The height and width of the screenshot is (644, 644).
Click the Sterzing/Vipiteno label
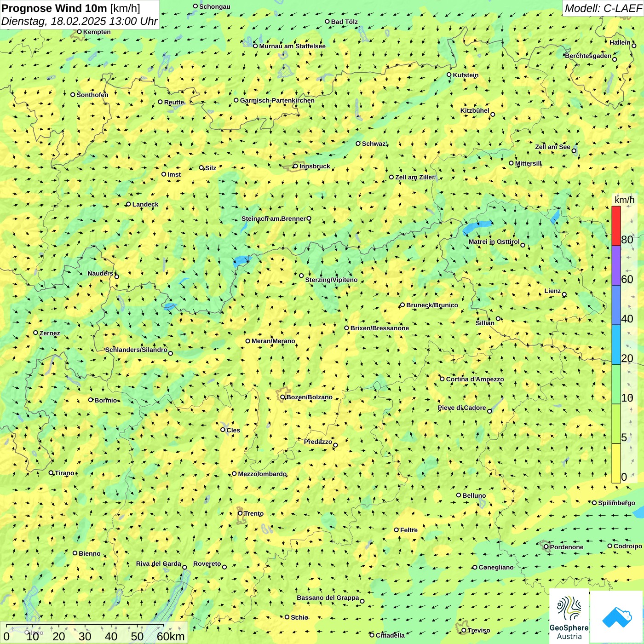pos(331,280)
